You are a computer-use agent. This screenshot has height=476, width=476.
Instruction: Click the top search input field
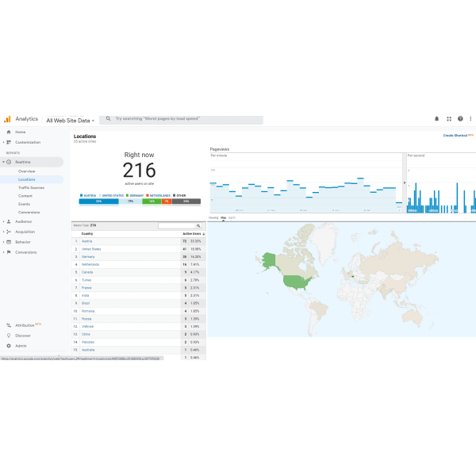click(x=182, y=119)
